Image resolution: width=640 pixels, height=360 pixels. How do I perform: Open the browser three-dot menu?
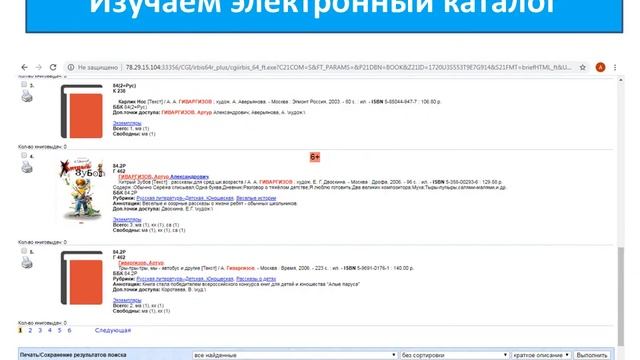coord(615,67)
